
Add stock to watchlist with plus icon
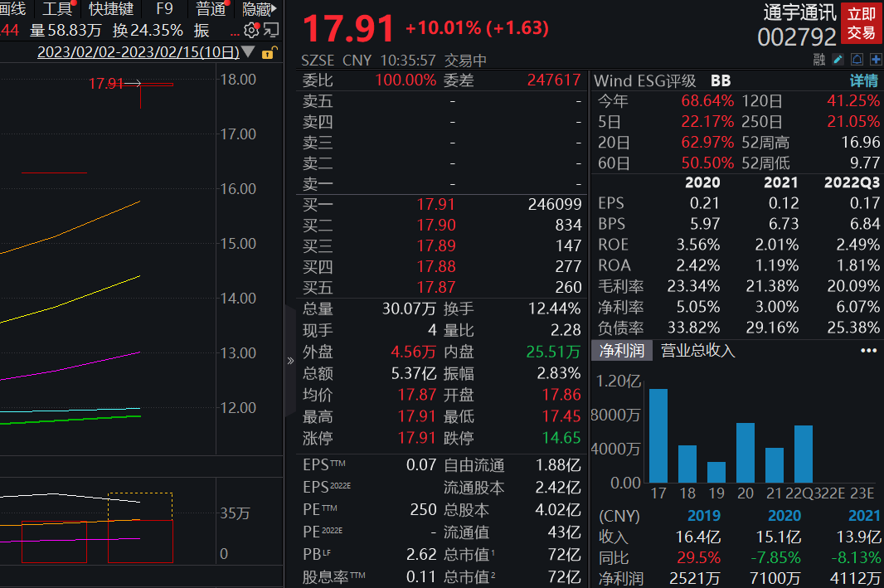[x=875, y=59]
